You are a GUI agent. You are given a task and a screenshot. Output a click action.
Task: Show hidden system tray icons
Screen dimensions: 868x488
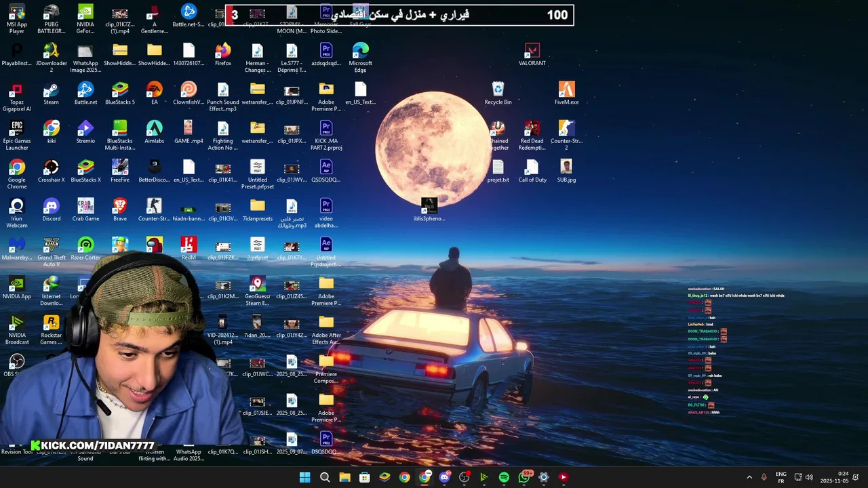[749, 477]
